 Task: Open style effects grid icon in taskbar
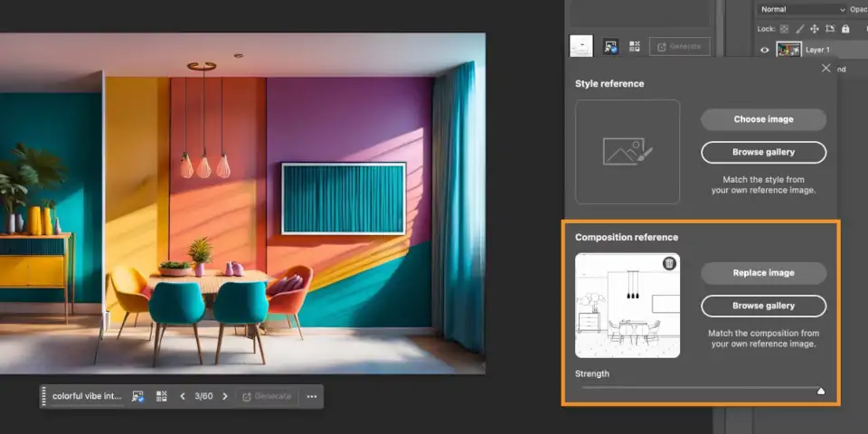[x=162, y=396]
